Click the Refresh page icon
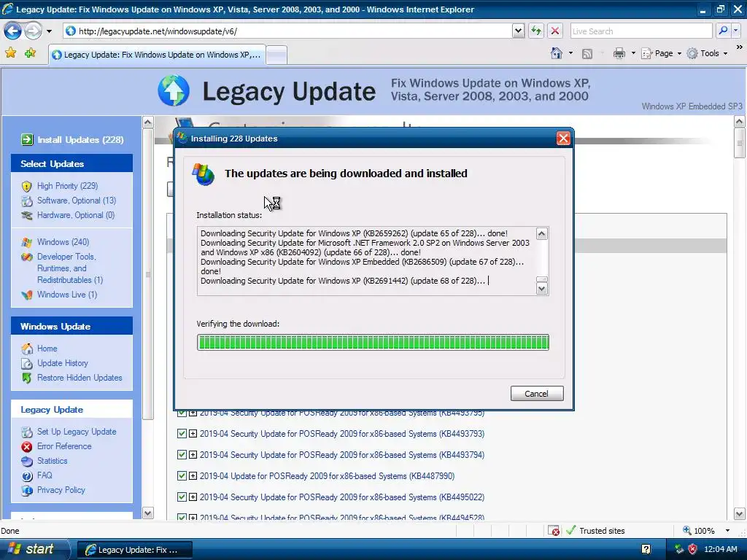Image resolution: width=747 pixels, height=560 pixels. click(536, 31)
